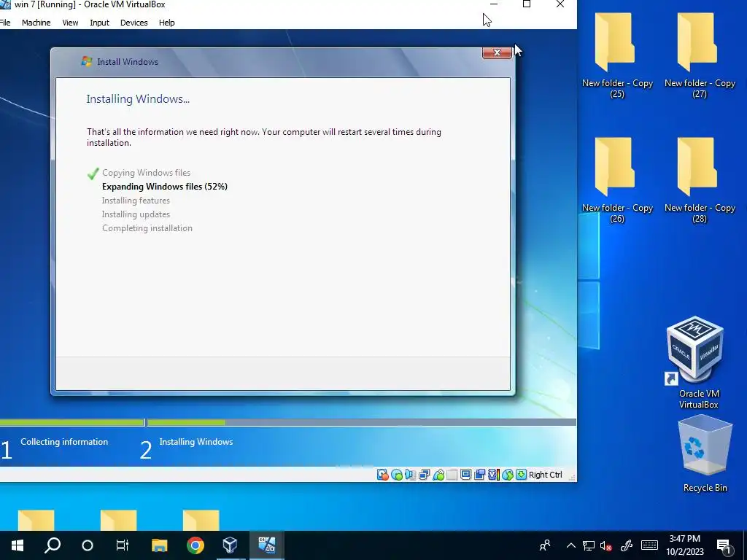Open the People icon in system tray
The width and height of the screenshot is (747, 560).
tap(545, 545)
